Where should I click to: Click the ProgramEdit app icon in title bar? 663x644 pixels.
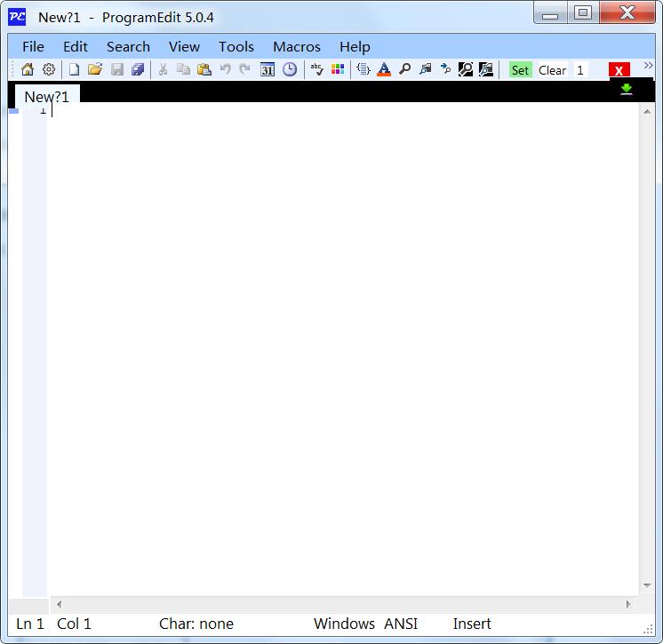17,17
